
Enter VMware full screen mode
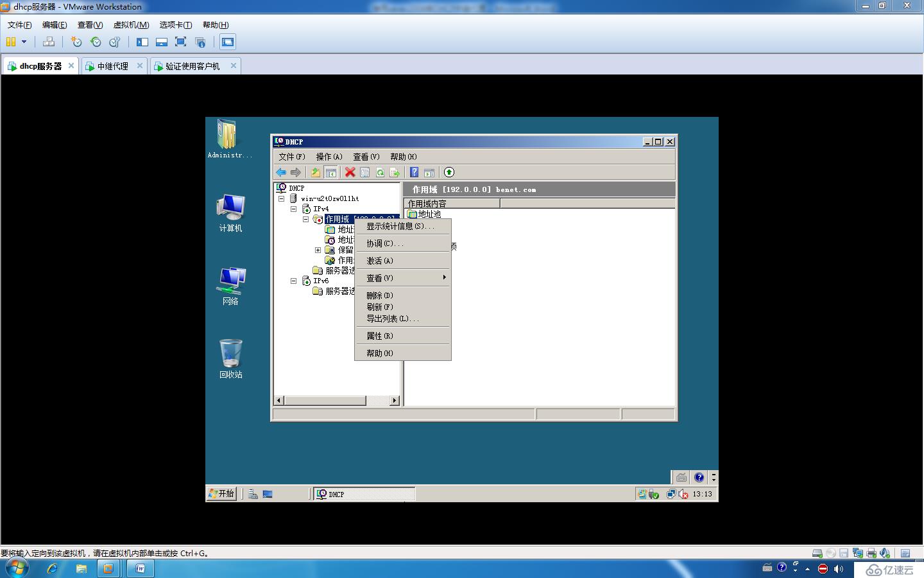pyautogui.click(x=181, y=42)
